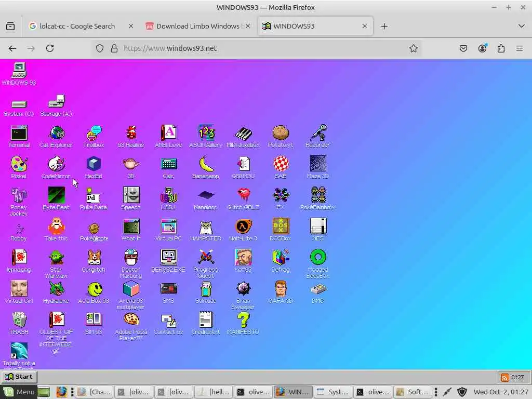Open Firefox hamburger application menu

coord(520,48)
